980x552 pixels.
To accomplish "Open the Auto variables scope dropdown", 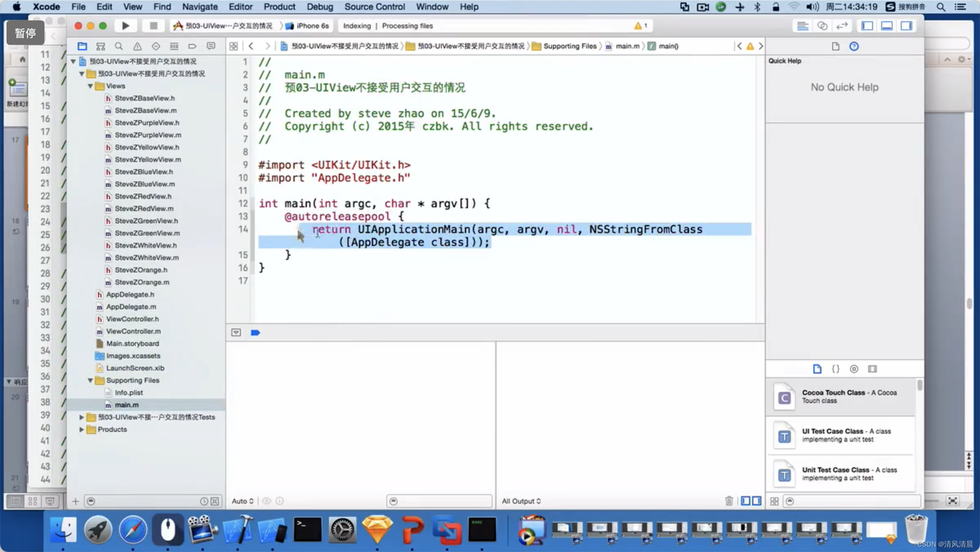I will tap(243, 501).
